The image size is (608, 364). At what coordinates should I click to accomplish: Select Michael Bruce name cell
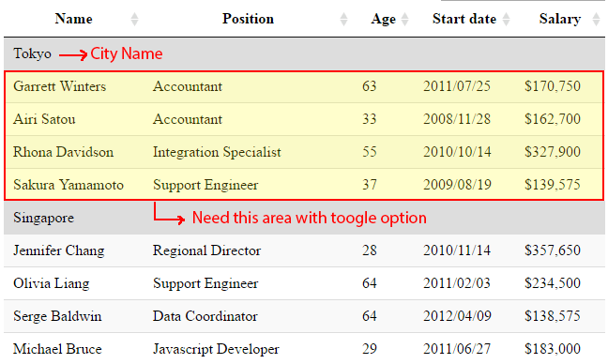[58, 349]
